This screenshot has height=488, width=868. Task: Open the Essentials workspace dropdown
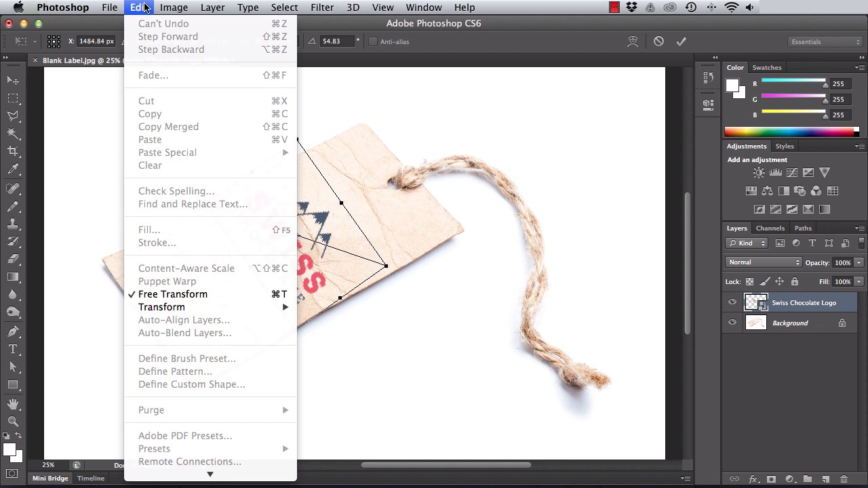tap(825, 42)
